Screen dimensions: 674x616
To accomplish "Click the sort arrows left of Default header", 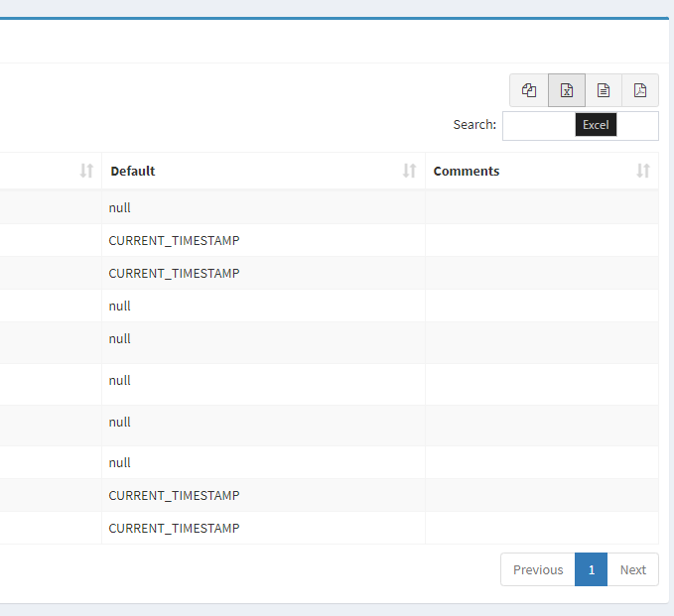I will 86,171.
